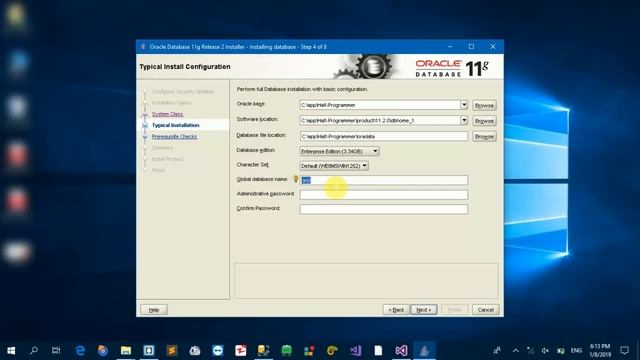Click the hint bulb beside Global database name
The height and width of the screenshot is (360, 640).
pos(296,179)
